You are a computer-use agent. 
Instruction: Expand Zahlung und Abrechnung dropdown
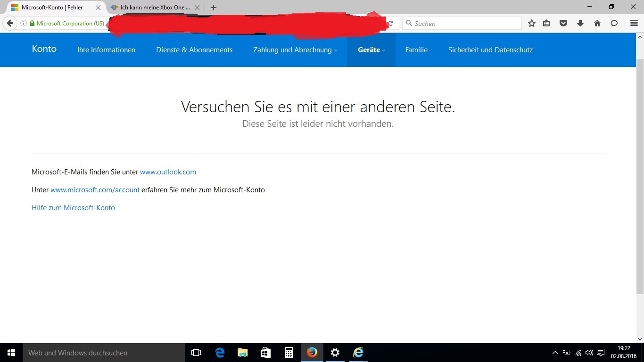pyautogui.click(x=295, y=50)
